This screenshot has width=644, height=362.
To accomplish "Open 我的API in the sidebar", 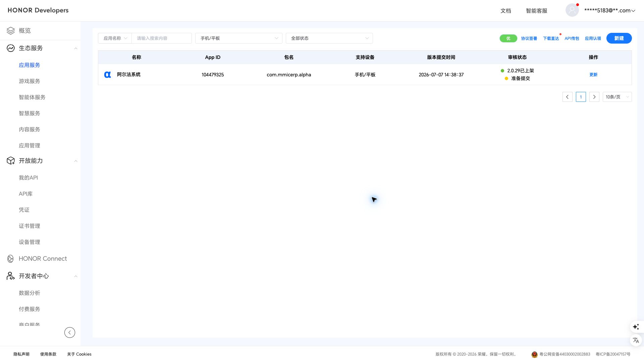I will 29,178.
